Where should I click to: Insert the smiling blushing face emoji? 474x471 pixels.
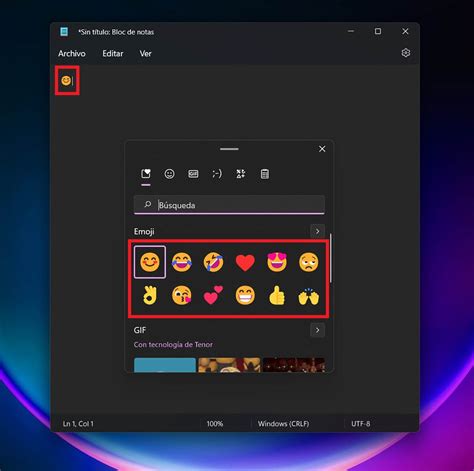(150, 262)
